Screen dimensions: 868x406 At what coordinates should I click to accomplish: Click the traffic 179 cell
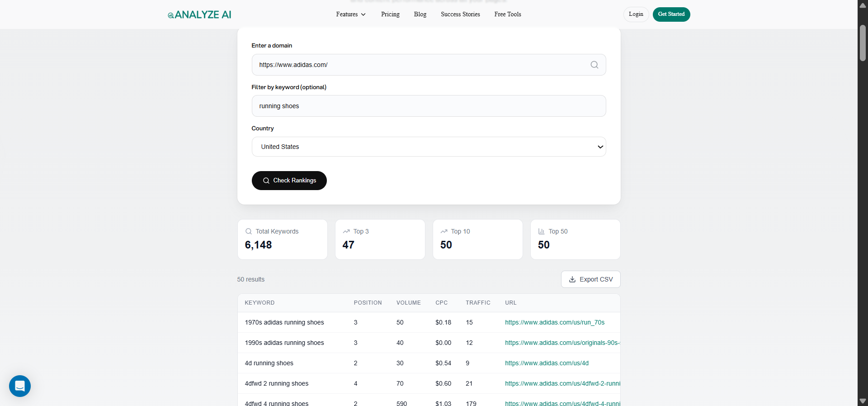pos(471,403)
